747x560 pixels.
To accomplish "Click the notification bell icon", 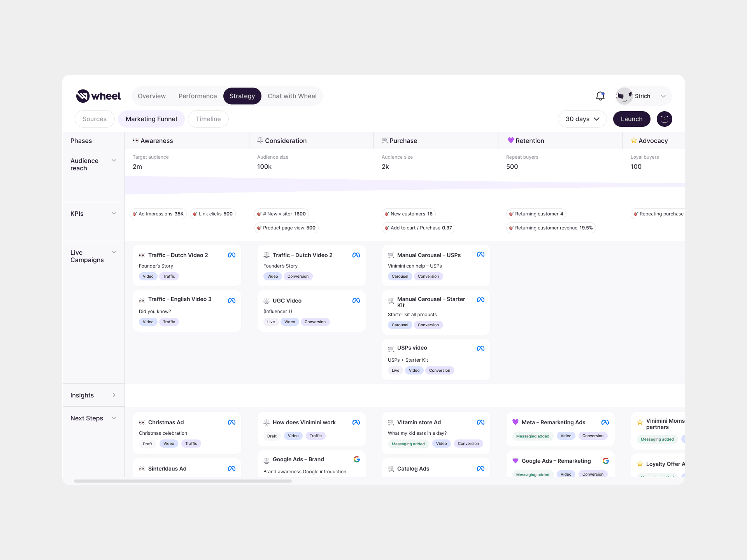I will pos(600,96).
